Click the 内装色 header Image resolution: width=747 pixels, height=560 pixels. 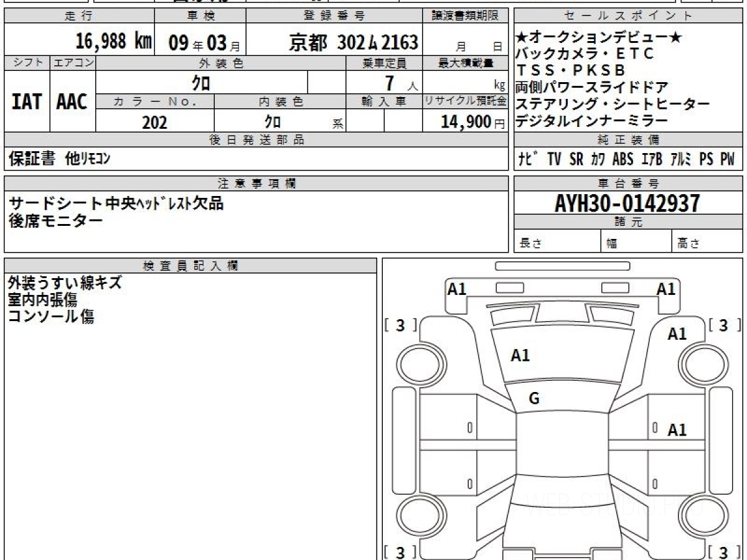(x=280, y=101)
